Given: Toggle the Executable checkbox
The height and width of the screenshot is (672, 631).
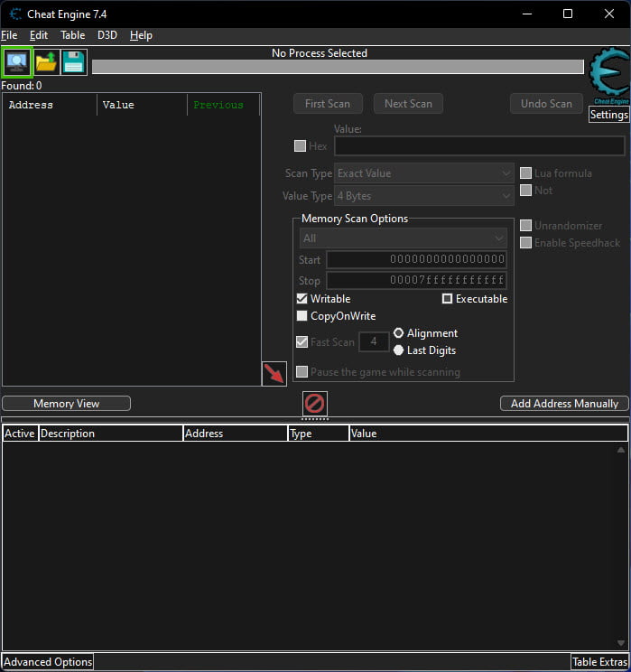Looking at the screenshot, I should point(447,298).
